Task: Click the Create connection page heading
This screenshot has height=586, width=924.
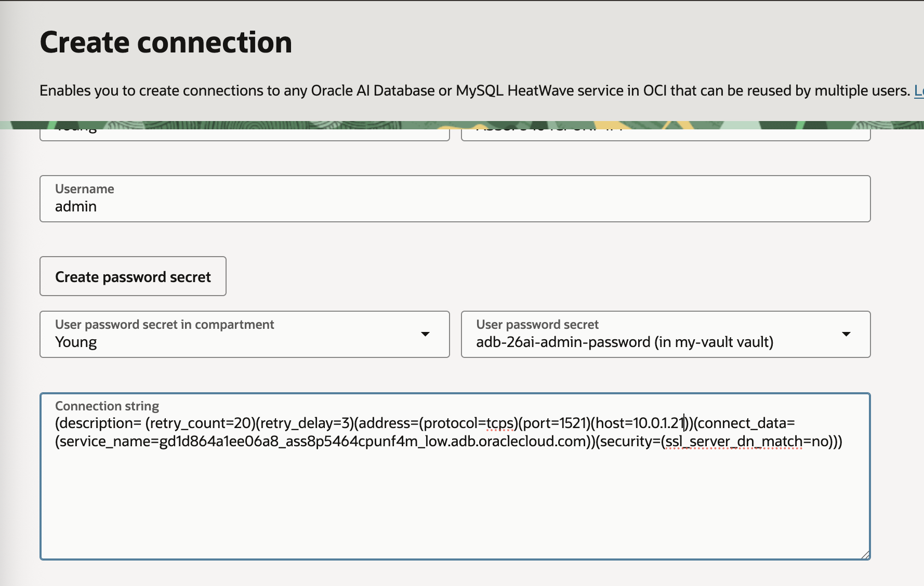Action: [166, 42]
